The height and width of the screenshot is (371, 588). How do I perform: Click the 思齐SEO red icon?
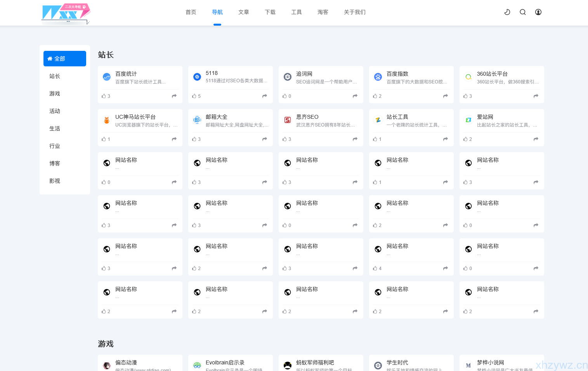[x=288, y=120]
